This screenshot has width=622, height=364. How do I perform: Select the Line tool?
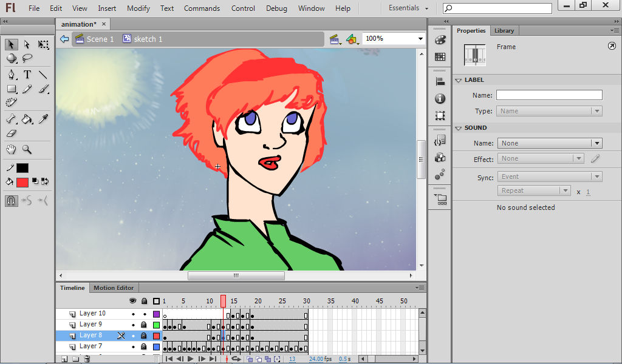[x=43, y=75]
